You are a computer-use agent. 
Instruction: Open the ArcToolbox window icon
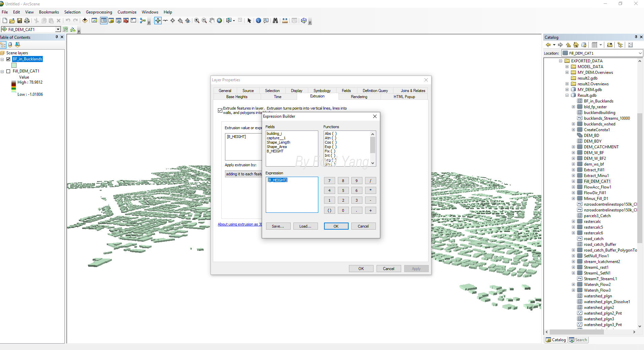126,21
